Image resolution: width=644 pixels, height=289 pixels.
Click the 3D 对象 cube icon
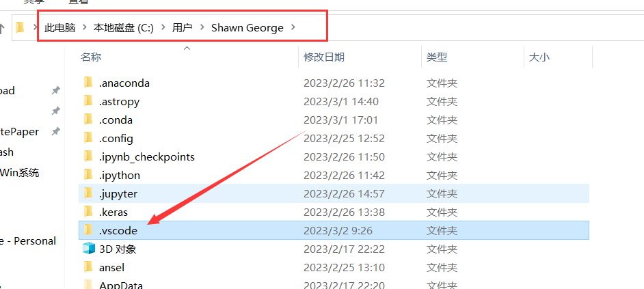[88, 249]
